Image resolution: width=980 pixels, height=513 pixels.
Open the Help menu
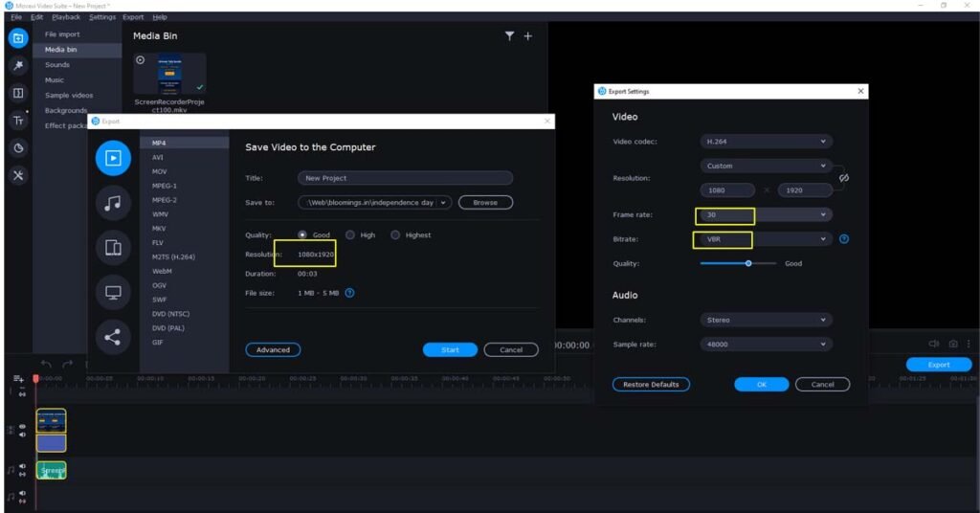160,17
